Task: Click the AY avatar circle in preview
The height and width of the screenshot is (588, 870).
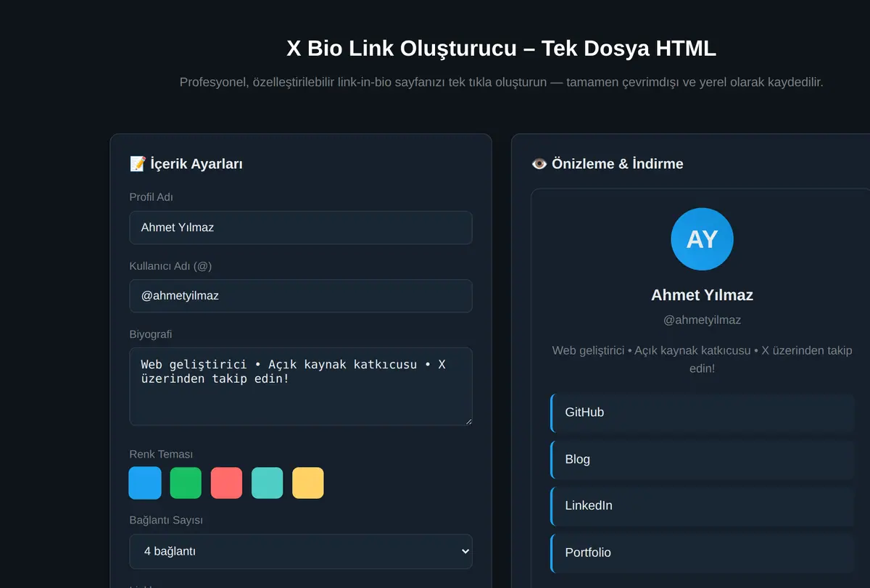Action: pos(702,239)
